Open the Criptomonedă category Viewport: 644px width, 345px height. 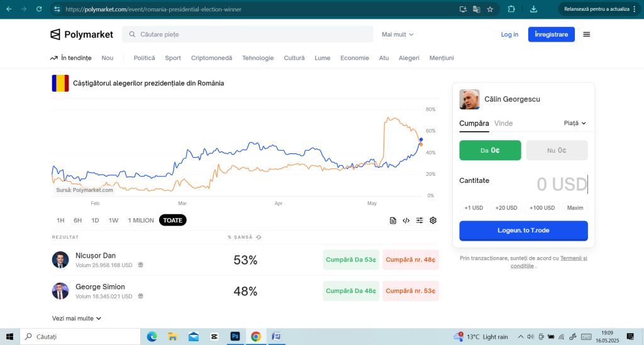[x=211, y=58]
